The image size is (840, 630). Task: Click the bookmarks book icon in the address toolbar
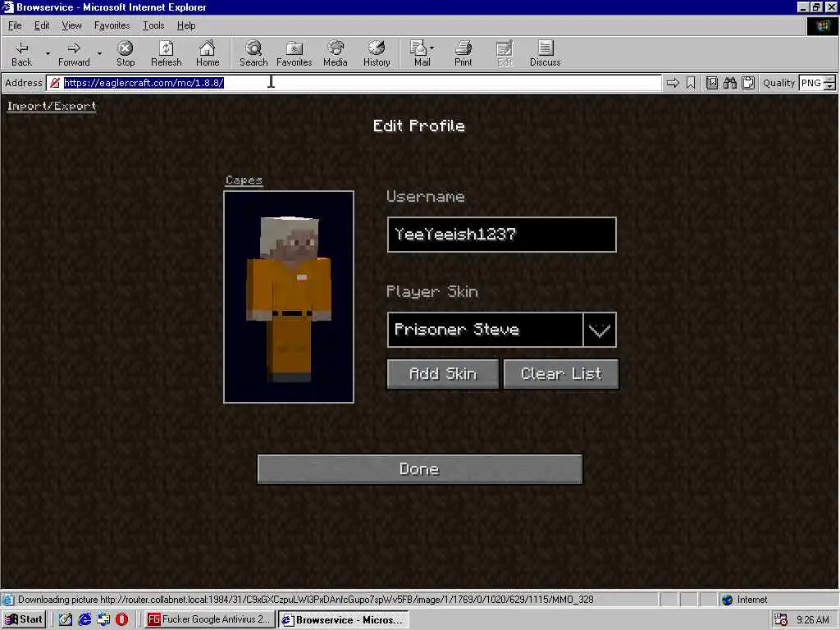[712, 83]
